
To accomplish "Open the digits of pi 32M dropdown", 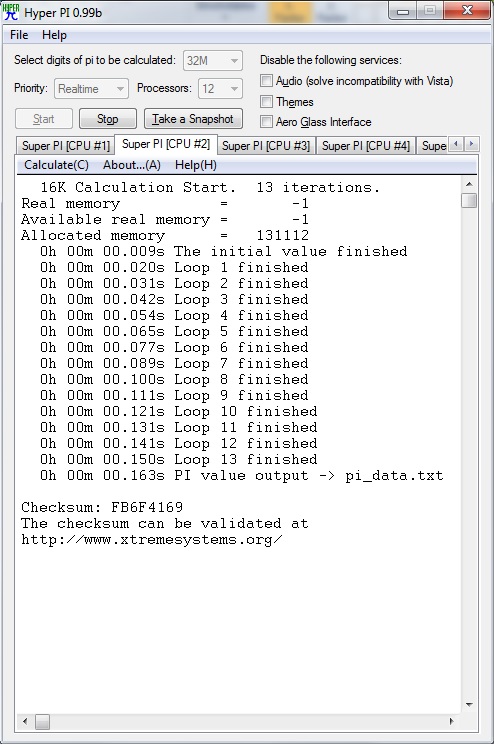I will [x=213, y=61].
